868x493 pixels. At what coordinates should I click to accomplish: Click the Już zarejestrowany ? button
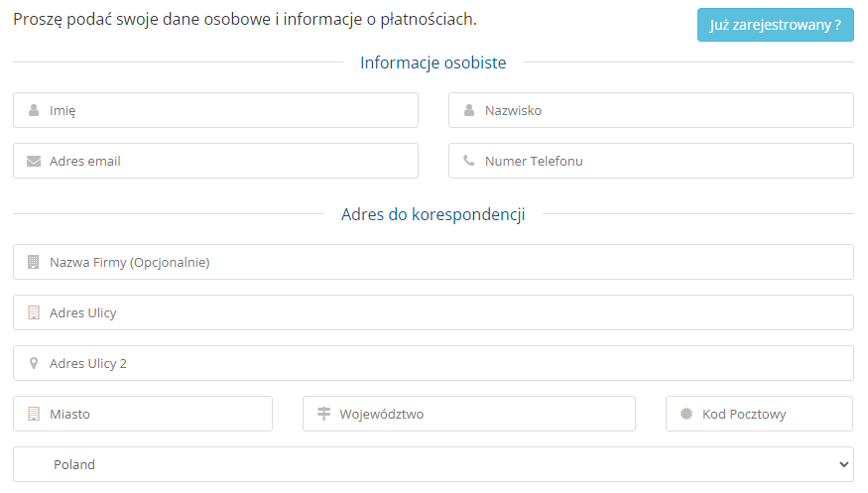[775, 25]
